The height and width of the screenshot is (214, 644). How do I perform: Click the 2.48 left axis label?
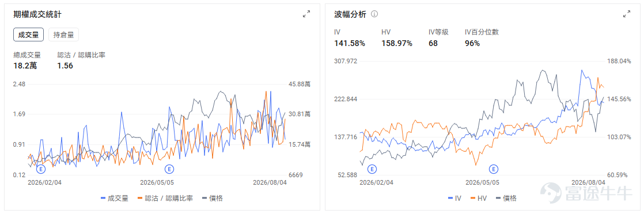pyautogui.click(x=20, y=84)
